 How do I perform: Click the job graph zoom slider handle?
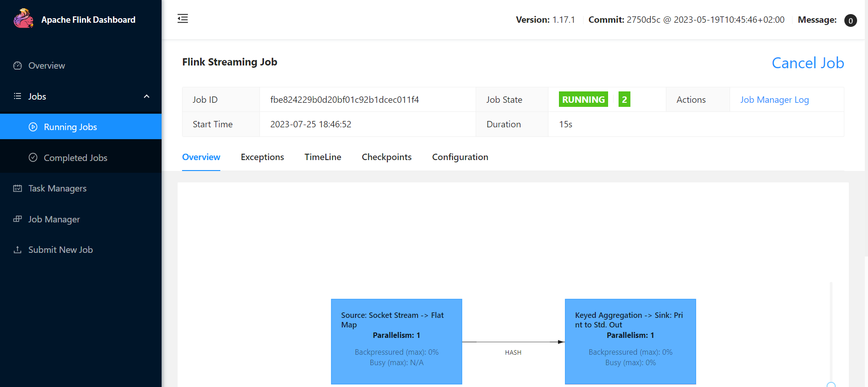831,384
